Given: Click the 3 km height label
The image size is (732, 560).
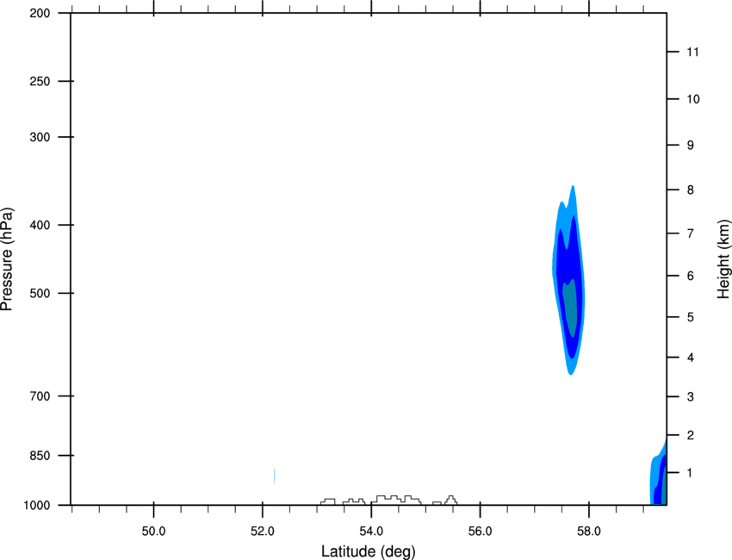Looking at the screenshot, I should [x=691, y=397].
